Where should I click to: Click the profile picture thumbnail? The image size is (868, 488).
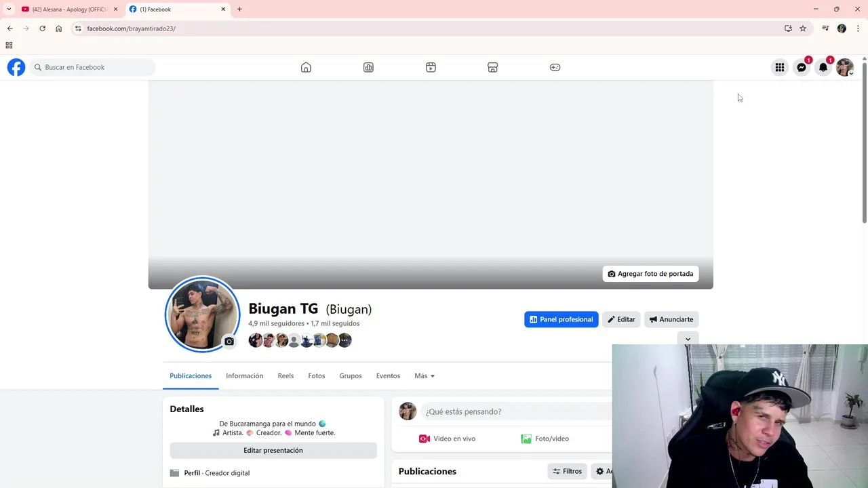pyautogui.click(x=202, y=314)
